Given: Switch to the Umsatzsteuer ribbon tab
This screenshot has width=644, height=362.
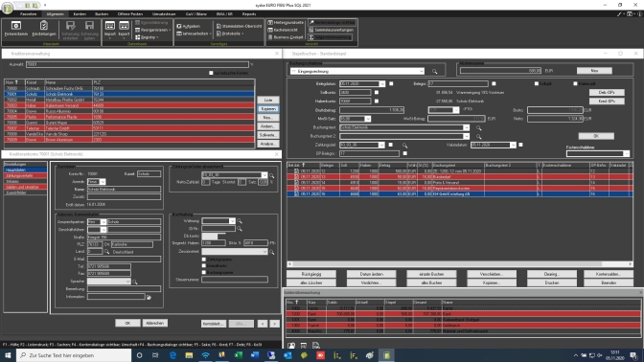Looking at the screenshot, I should click(x=164, y=14).
